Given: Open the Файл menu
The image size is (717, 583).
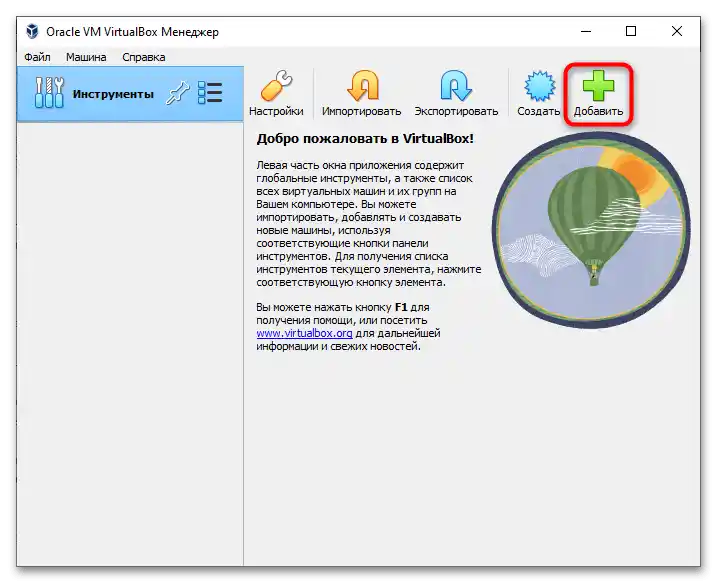Looking at the screenshot, I should (37, 57).
